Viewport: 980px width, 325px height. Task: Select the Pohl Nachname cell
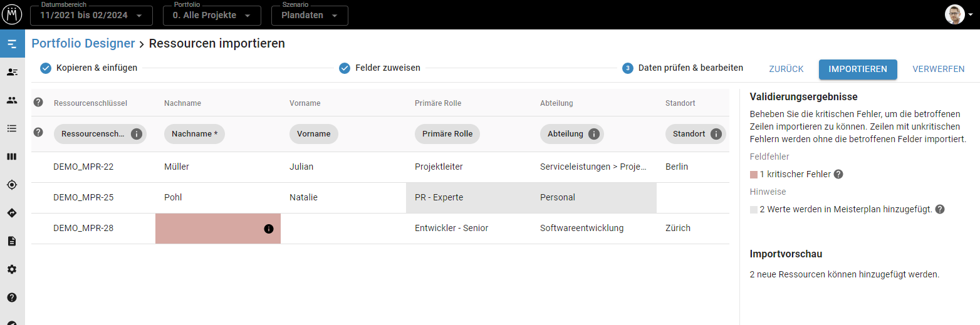click(x=217, y=198)
